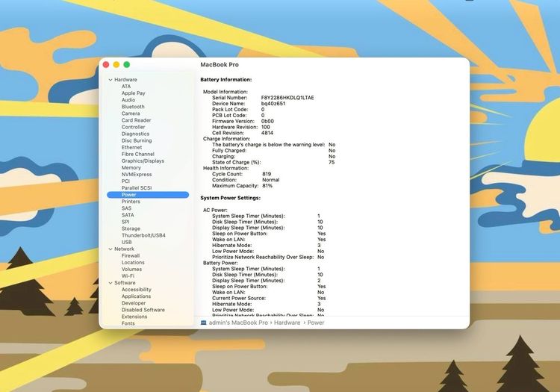
Task: Click the green full-screen window button
Action: click(x=127, y=65)
